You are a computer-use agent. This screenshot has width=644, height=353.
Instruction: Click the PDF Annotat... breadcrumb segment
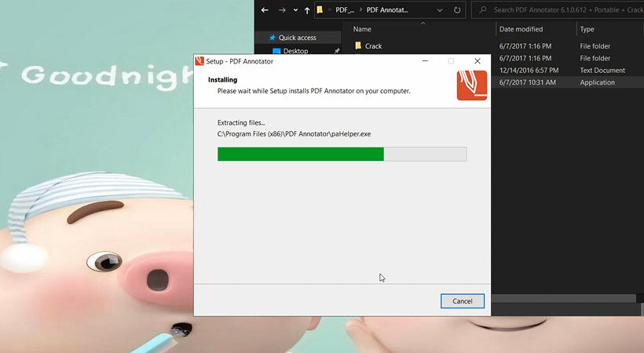point(387,10)
